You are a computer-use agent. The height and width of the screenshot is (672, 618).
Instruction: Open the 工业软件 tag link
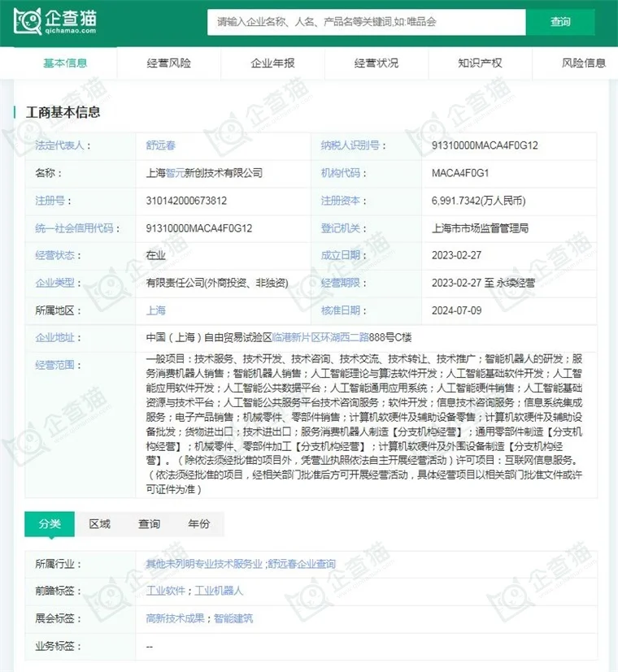coord(166,591)
